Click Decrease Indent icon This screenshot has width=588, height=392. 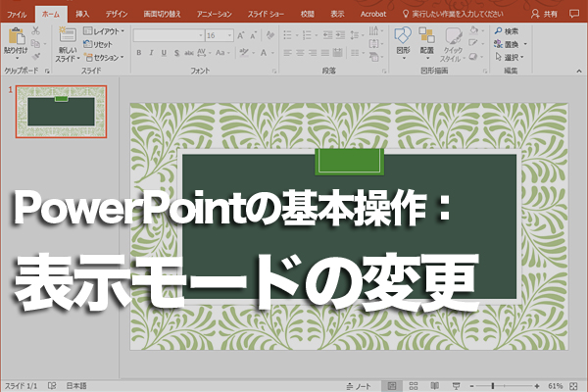(x=327, y=35)
